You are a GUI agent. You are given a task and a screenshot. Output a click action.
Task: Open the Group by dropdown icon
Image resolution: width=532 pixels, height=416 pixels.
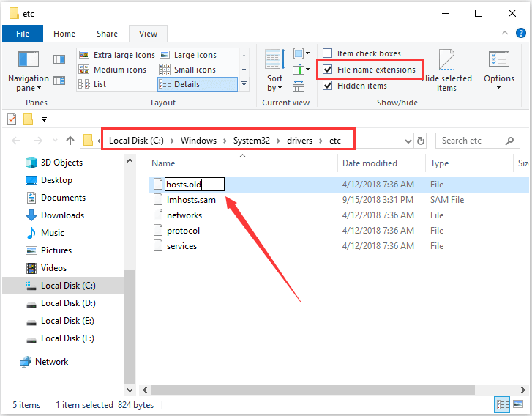301,53
